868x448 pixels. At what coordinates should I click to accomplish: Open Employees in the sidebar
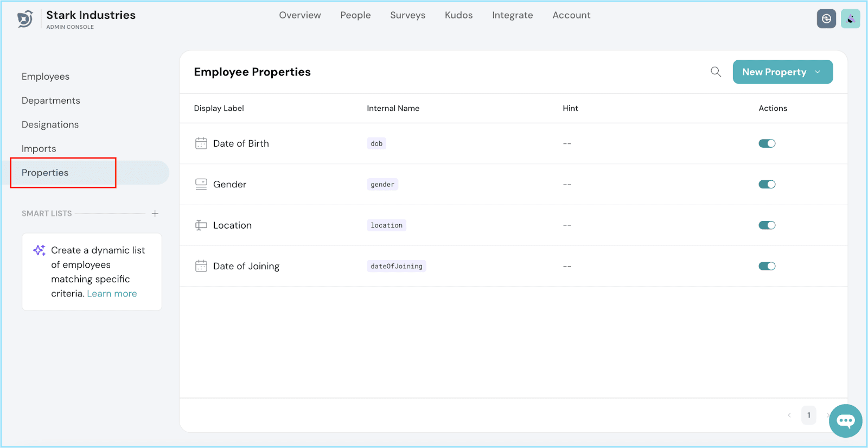(x=46, y=77)
